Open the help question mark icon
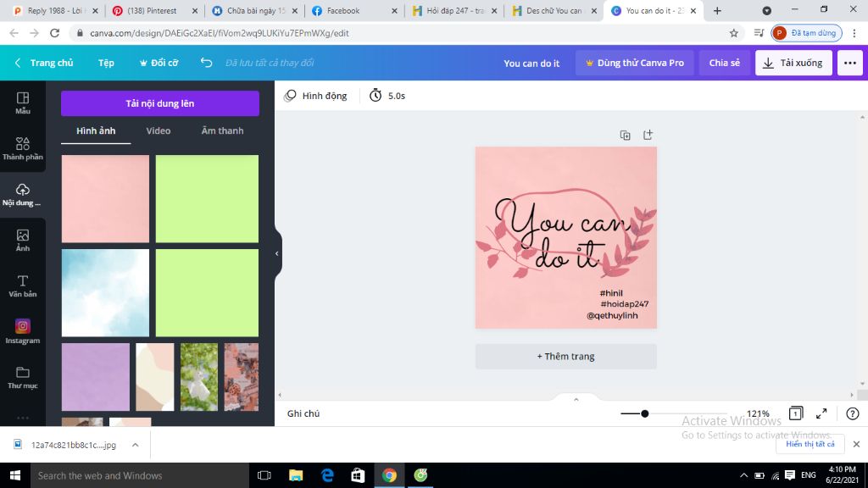Viewport: 868px width, 488px height. [x=853, y=413]
